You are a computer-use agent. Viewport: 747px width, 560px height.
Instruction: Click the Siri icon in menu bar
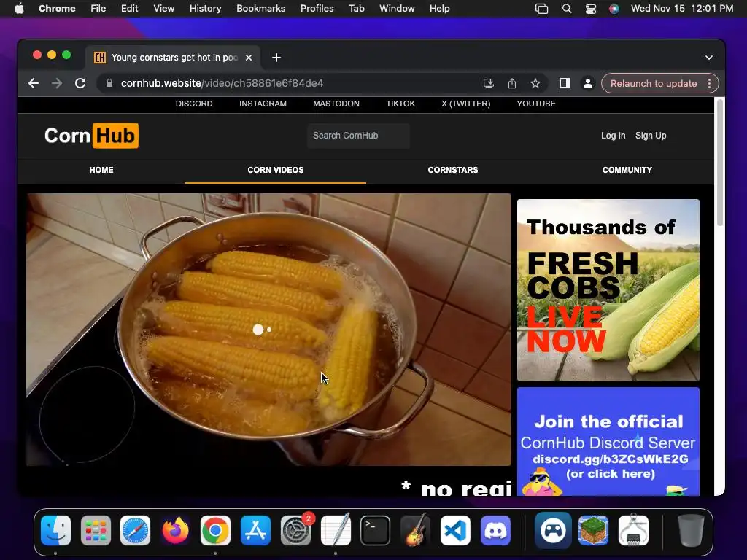[x=614, y=9]
